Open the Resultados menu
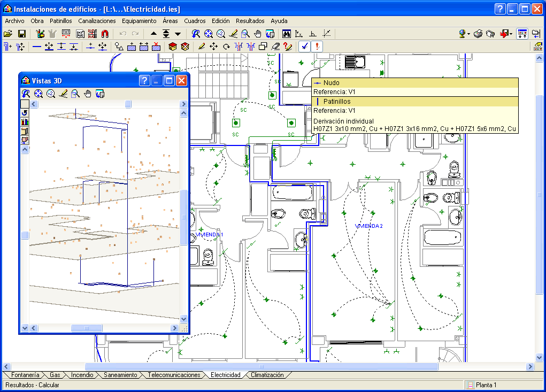This screenshot has width=546, height=392. point(250,21)
